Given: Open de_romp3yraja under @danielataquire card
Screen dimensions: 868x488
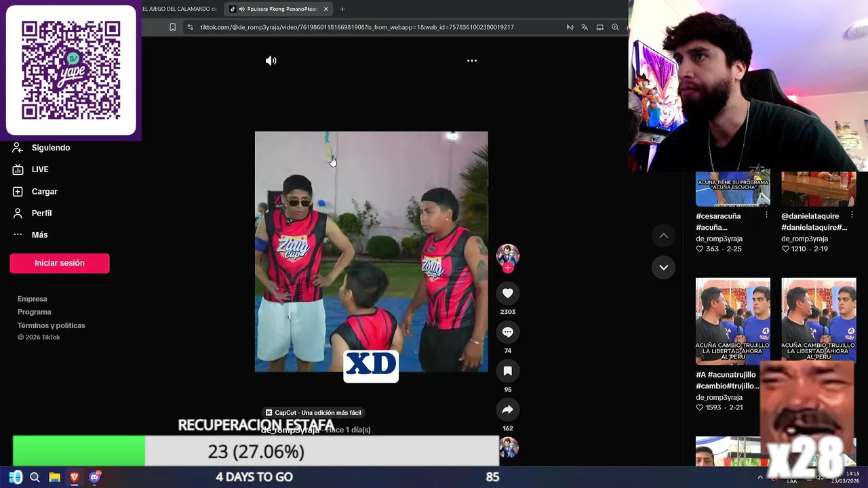Looking at the screenshot, I should pyautogui.click(x=804, y=239).
